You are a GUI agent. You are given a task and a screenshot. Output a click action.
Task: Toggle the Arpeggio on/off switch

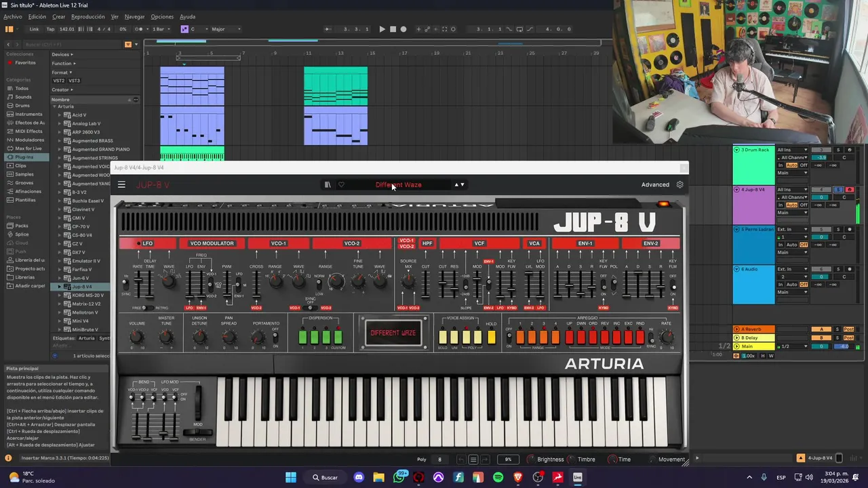[x=509, y=337]
